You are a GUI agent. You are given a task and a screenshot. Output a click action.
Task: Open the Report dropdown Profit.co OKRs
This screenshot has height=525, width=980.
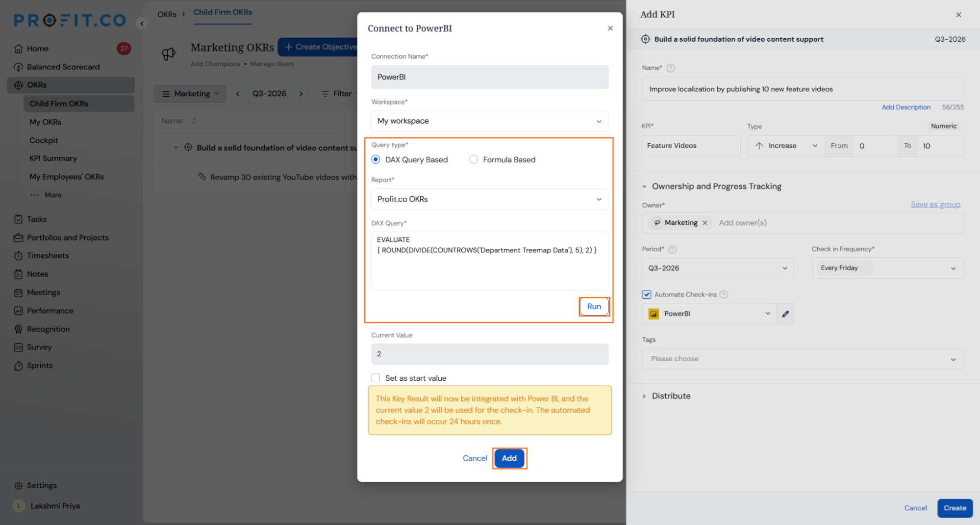coord(490,199)
